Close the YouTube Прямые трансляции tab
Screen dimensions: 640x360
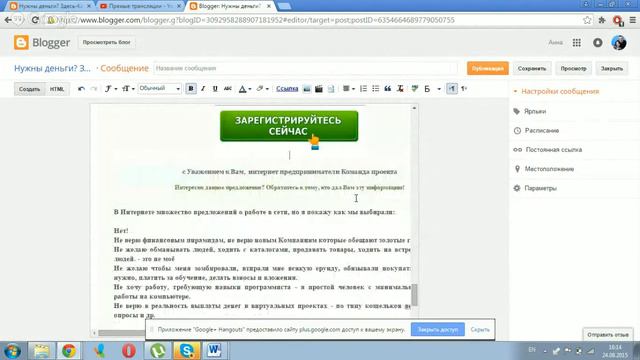[178, 6]
